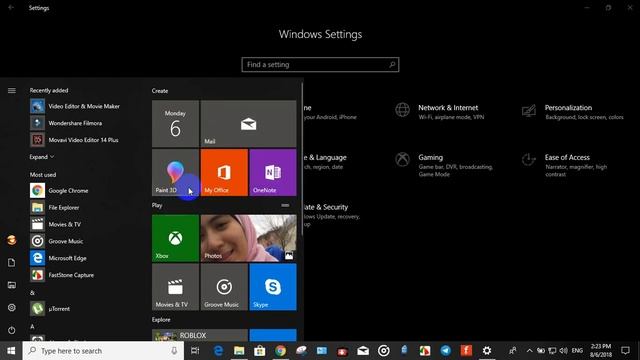Click the Settings back arrow
Image resolution: width=640 pixels, height=360 pixels.
pyautogui.click(x=11, y=8)
